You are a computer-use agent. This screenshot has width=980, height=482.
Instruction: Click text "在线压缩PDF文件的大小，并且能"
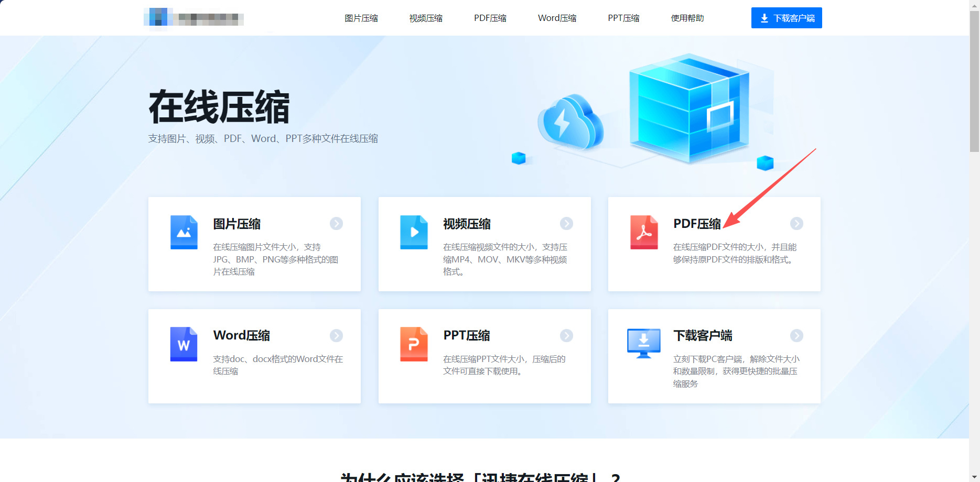735,247
